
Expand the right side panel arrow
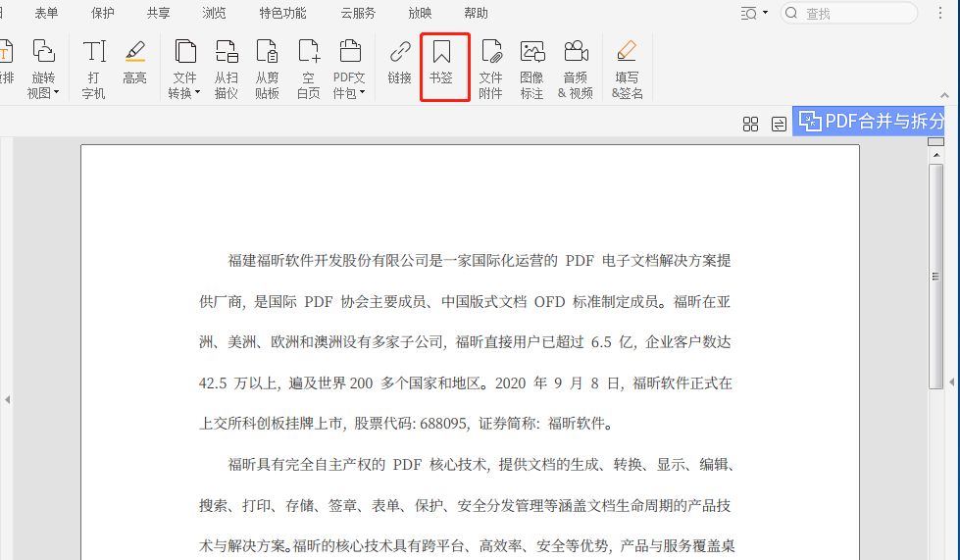952,382
